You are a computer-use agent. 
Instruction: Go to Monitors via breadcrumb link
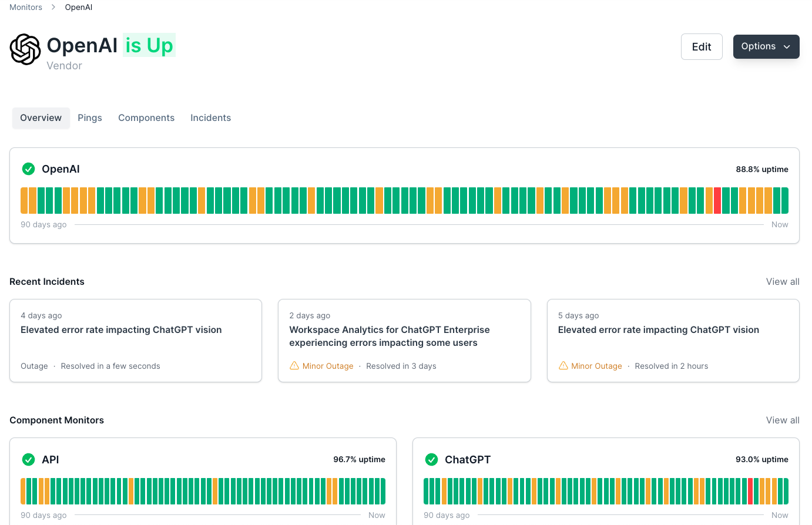(26, 7)
